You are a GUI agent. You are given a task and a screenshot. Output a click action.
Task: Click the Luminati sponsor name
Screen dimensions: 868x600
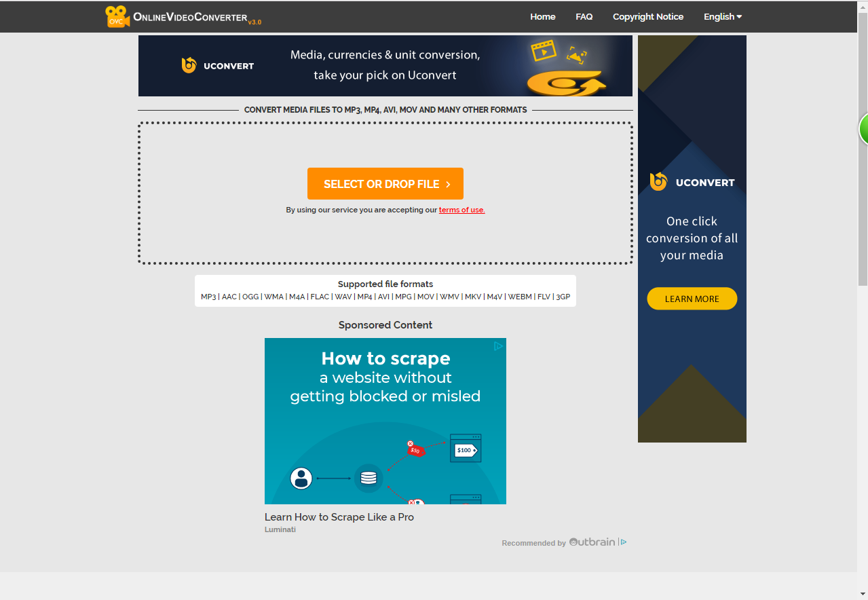pyautogui.click(x=280, y=529)
